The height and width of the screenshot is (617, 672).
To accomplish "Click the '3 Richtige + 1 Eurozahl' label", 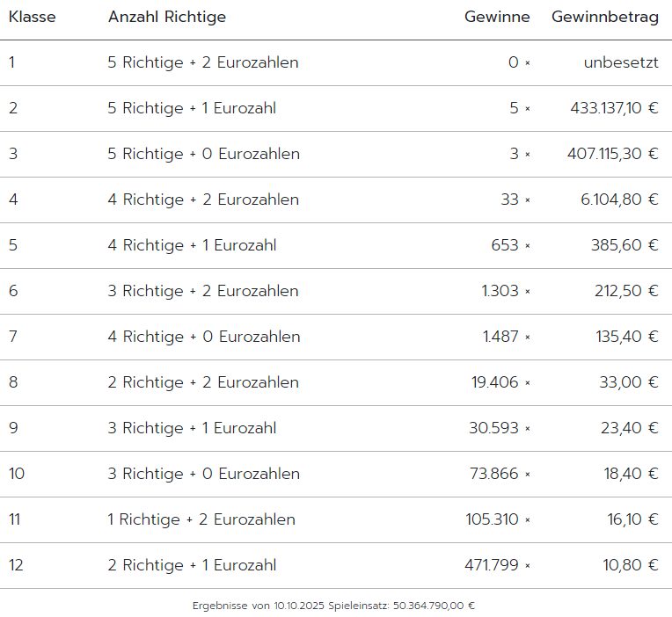I will tap(192, 428).
